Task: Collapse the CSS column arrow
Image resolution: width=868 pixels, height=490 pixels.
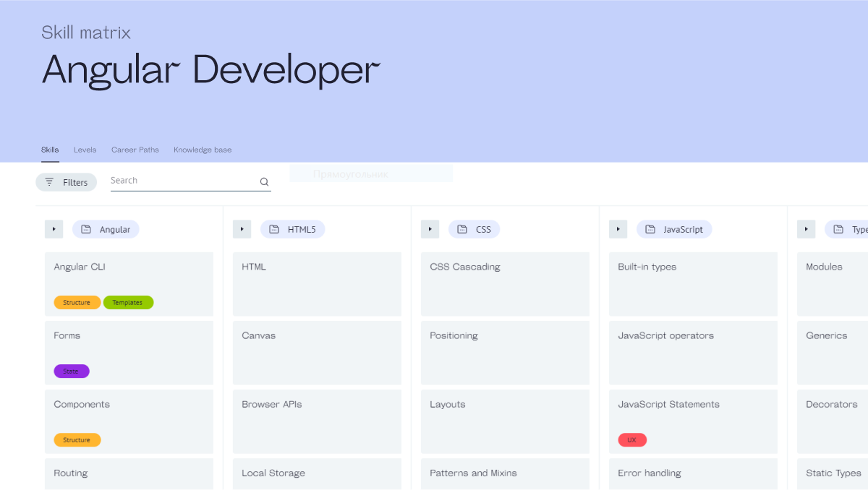Action: pyautogui.click(x=430, y=229)
